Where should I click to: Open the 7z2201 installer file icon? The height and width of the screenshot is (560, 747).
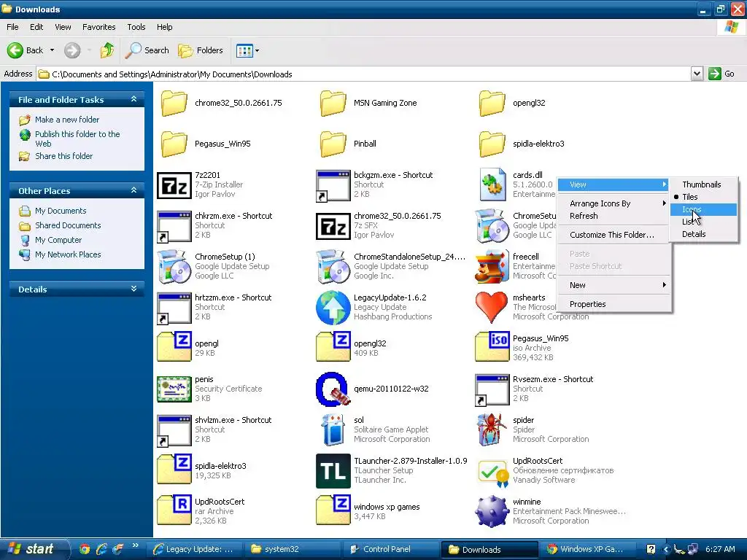tap(174, 184)
